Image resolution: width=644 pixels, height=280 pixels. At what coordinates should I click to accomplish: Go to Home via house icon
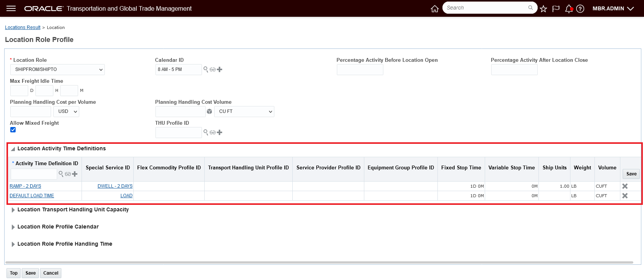click(x=435, y=9)
